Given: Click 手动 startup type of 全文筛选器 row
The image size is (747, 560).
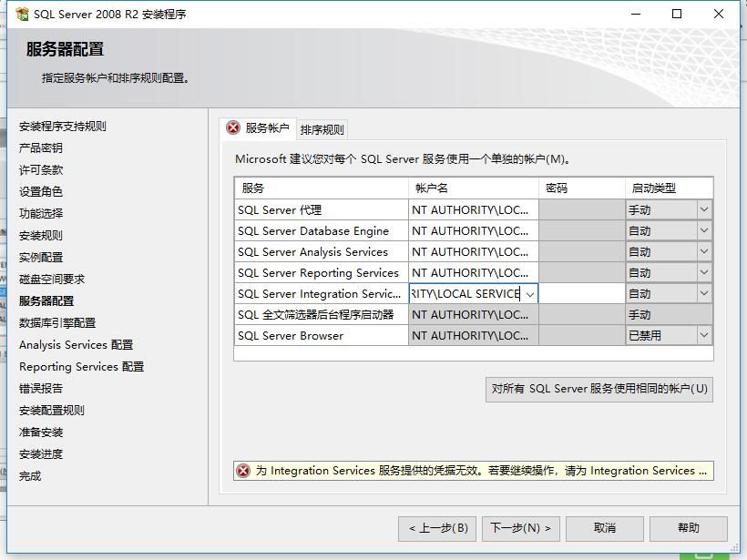Looking at the screenshot, I should pos(669,315).
